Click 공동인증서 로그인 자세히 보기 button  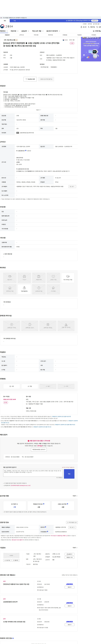(x=95, y=21)
